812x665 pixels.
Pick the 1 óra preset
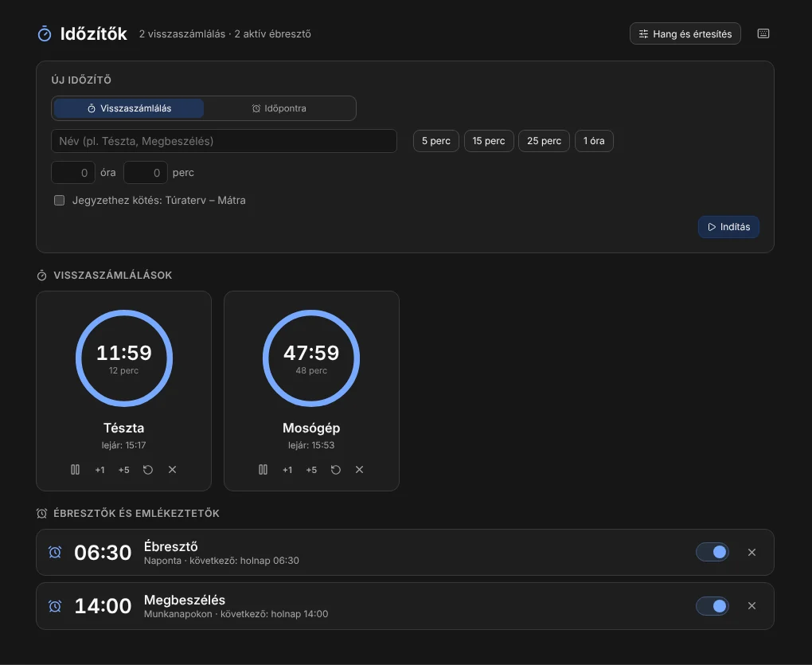pos(594,141)
